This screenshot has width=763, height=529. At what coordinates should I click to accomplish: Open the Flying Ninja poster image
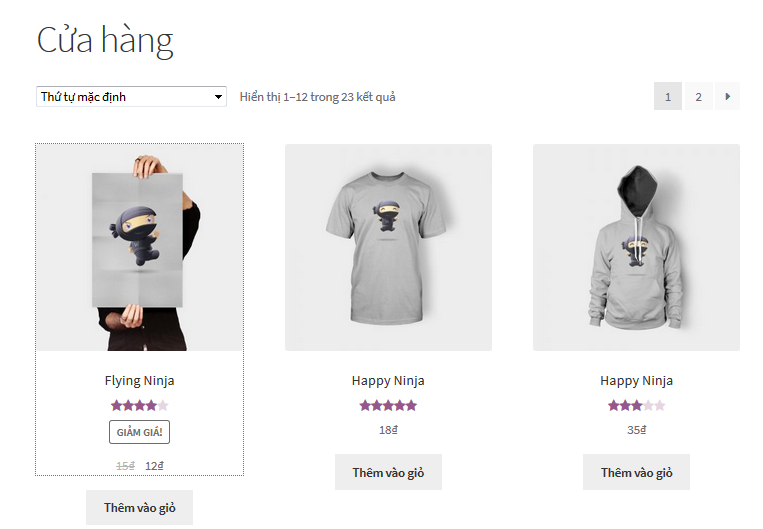(x=139, y=247)
